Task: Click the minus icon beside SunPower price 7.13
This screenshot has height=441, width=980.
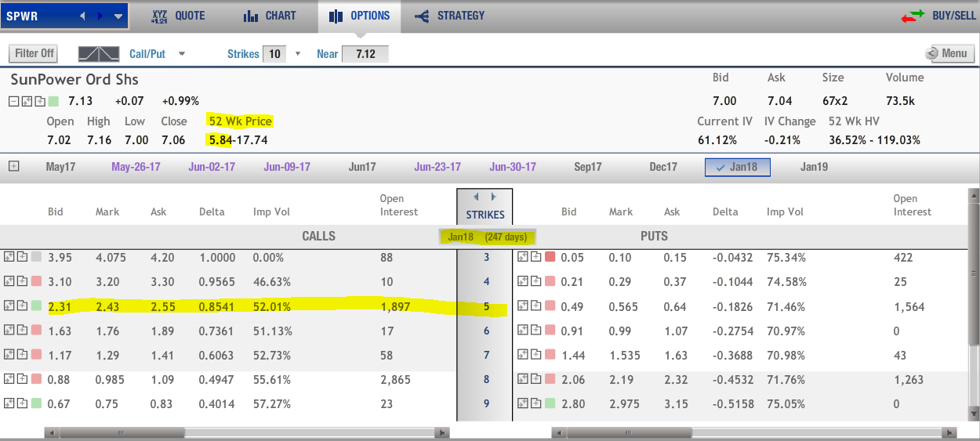Action: (14, 101)
